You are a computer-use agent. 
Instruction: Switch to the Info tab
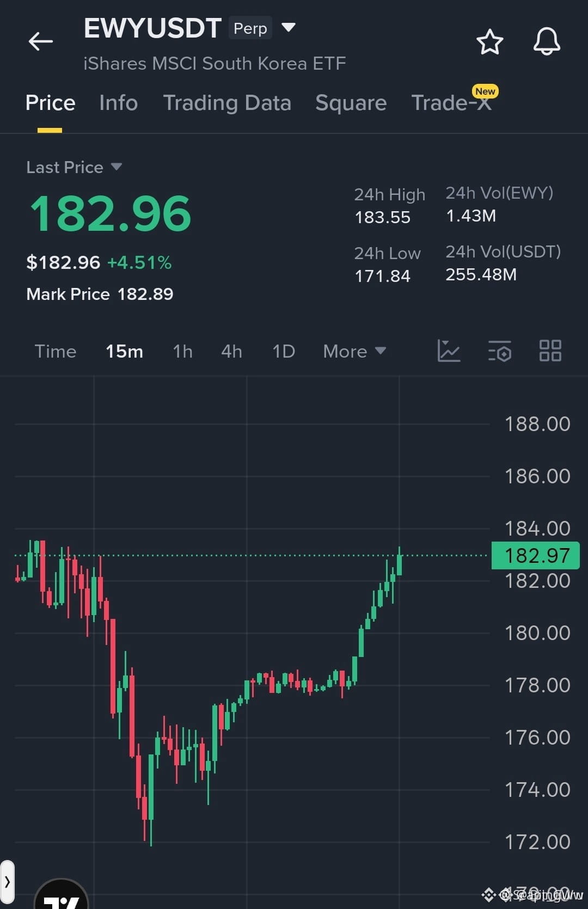click(x=119, y=103)
